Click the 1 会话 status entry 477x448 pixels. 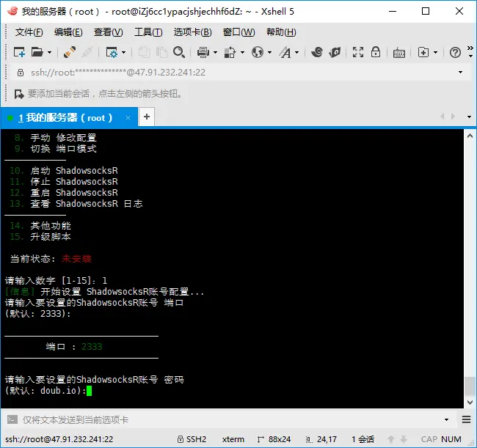click(363, 439)
